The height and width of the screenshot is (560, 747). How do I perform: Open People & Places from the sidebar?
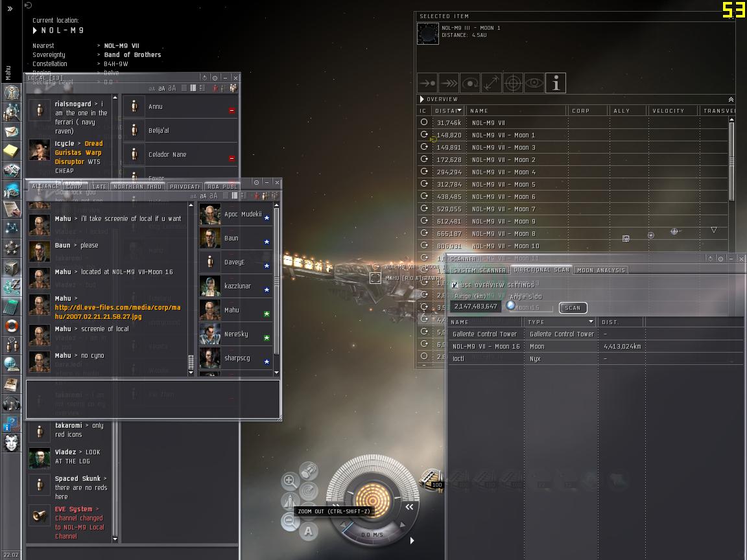[x=12, y=112]
